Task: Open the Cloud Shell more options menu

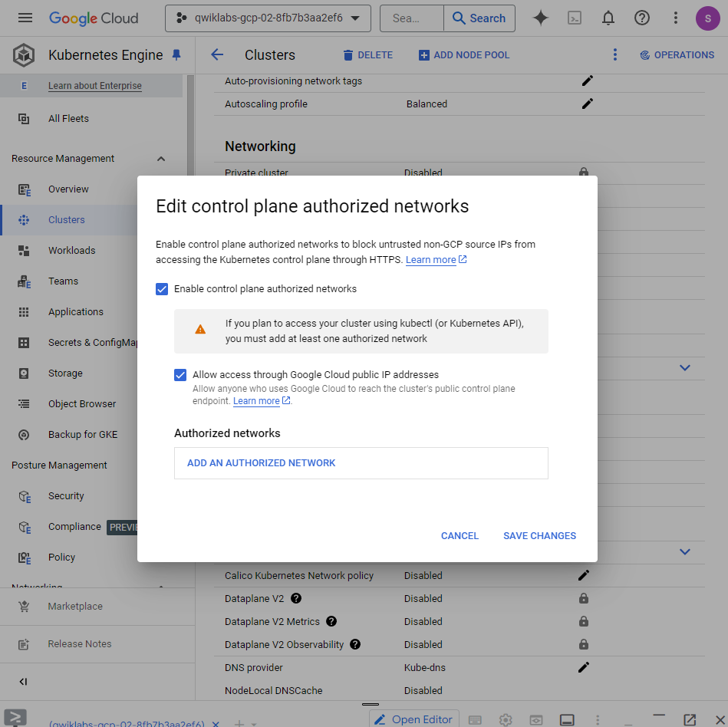Action: 598,719
